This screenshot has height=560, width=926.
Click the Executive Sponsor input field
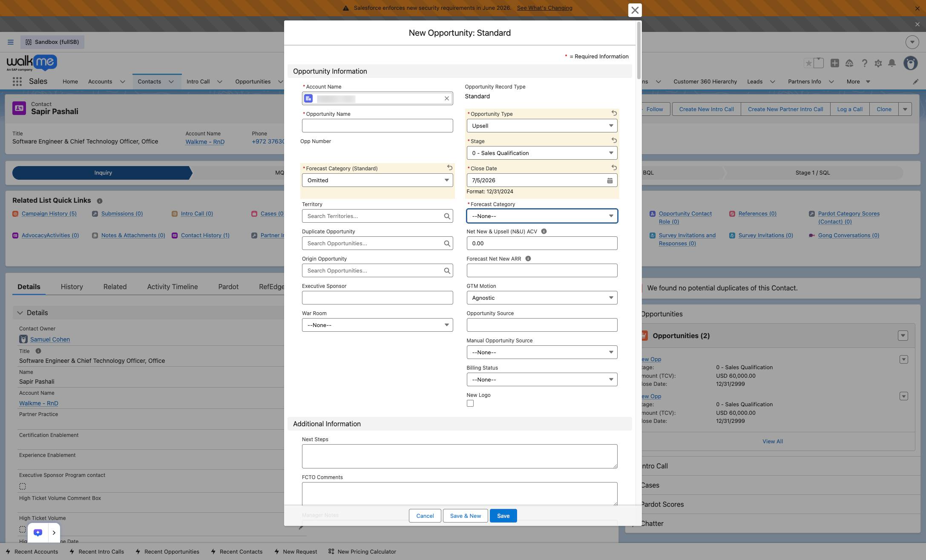[377, 298]
